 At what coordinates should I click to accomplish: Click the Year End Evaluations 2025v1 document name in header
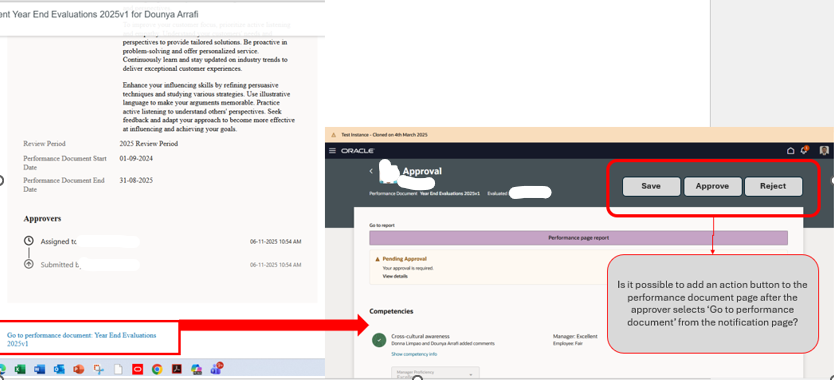point(449,194)
